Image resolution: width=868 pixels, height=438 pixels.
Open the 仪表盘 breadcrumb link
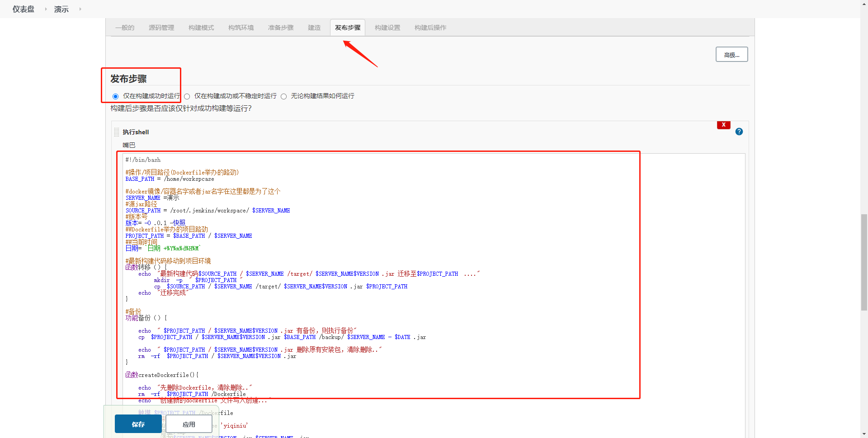pyautogui.click(x=24, y=9)
